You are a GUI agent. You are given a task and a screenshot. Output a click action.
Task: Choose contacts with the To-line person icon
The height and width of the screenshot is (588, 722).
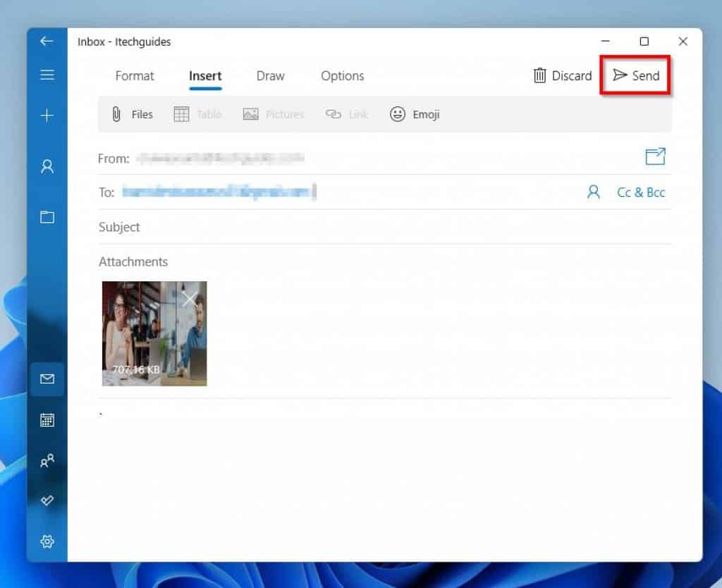(594, 192)
